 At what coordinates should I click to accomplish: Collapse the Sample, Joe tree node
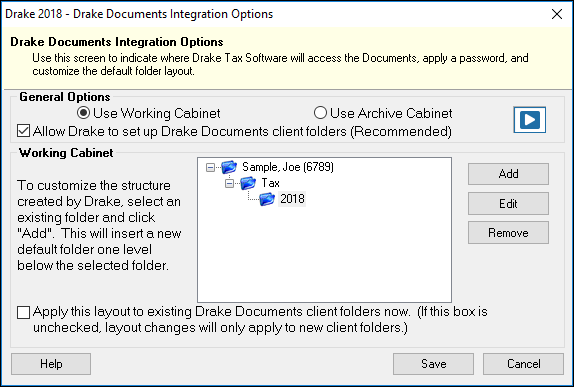(210, 168)
